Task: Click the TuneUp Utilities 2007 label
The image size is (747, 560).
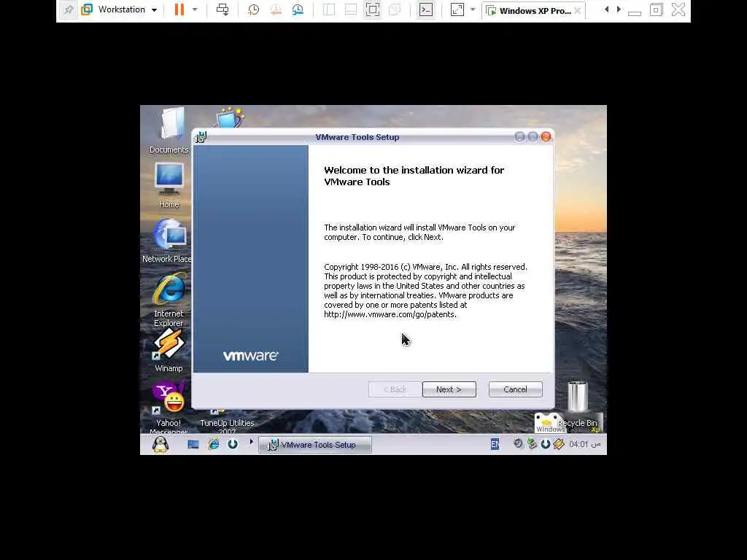Action: pos(228,427)
